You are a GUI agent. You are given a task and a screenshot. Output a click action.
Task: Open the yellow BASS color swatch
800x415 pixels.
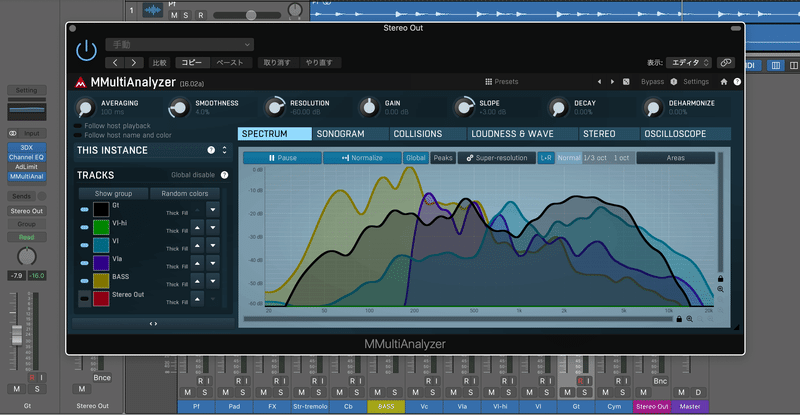pyautogui.click(x=101, y=281)
